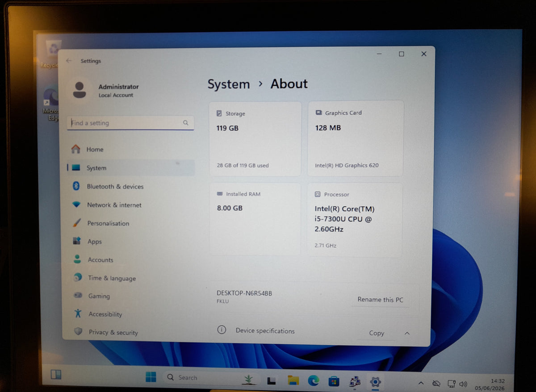The image size is (536, 392).
Task: Maximize the Settings window
Action: tap(402, 54)
